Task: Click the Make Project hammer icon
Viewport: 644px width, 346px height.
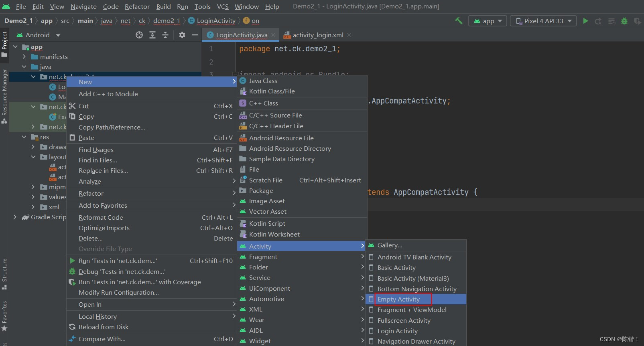Action: [459, 21]
